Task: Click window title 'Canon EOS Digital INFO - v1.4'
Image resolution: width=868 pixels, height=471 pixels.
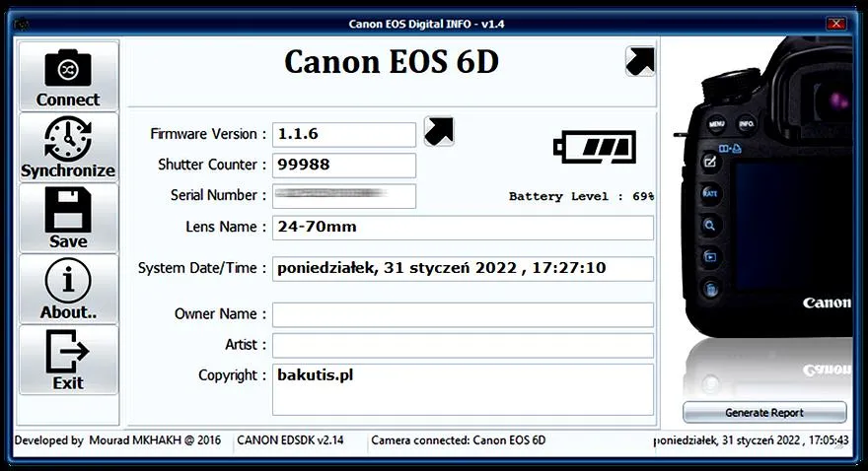Action: [x=426, y=25]
